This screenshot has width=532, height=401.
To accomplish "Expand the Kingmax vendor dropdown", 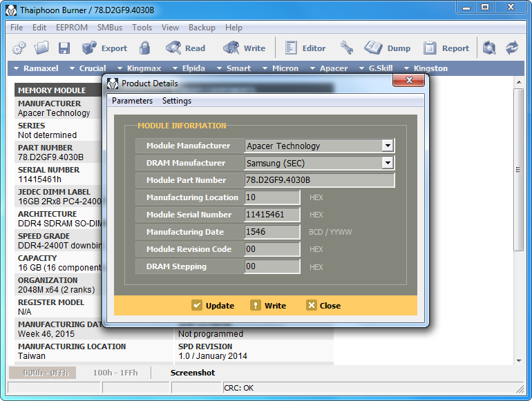I will point(139,68).
